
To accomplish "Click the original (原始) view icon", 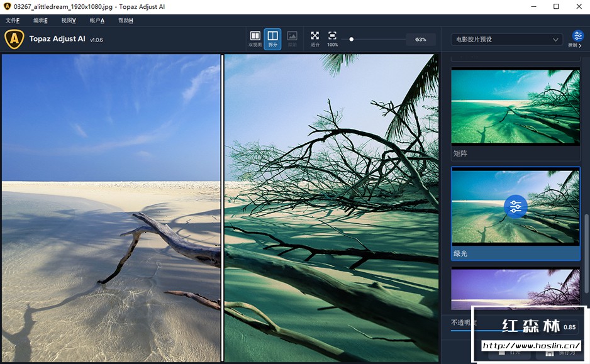I will (x=292, y=38).
